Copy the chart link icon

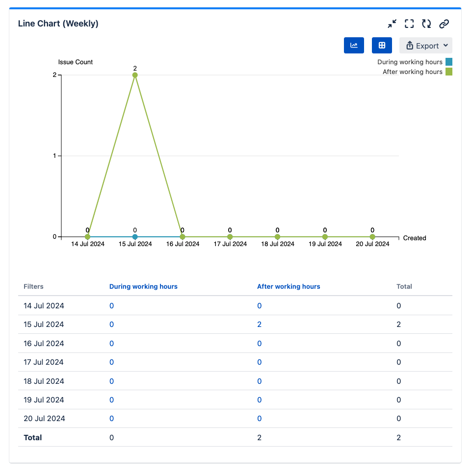point(444,24)
